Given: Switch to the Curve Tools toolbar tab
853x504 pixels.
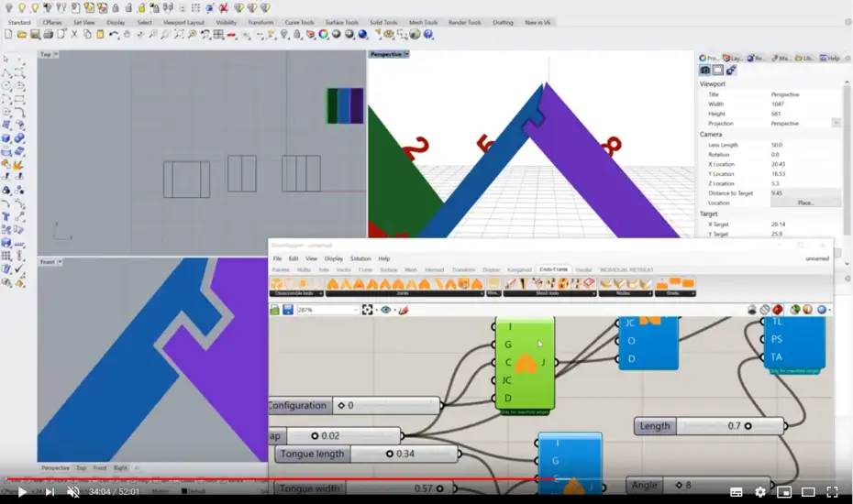Looking at the screenshot, I should pos(299,22).
